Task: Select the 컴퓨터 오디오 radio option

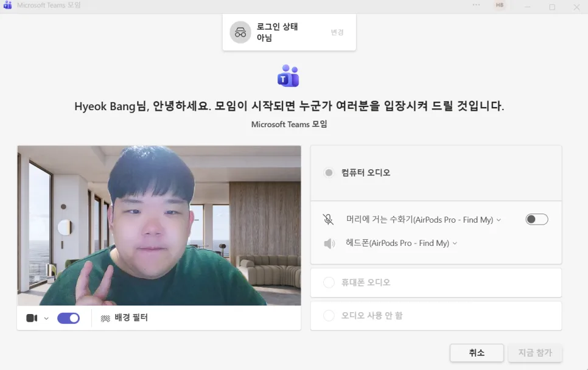Action: (329, 172)
